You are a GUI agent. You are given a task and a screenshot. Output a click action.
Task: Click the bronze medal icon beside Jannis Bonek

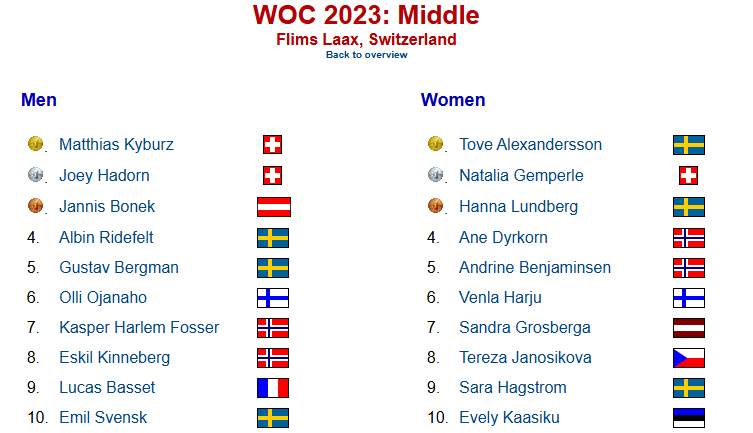tap(36, 206)
